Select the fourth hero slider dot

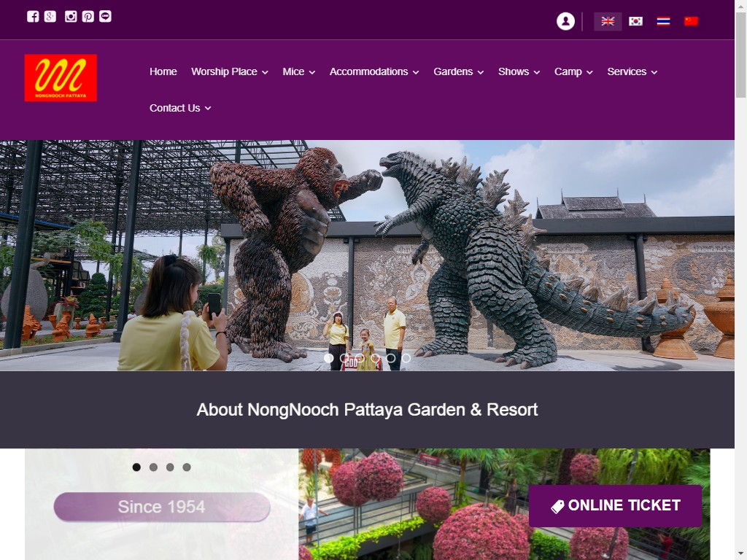click(375, 358)
